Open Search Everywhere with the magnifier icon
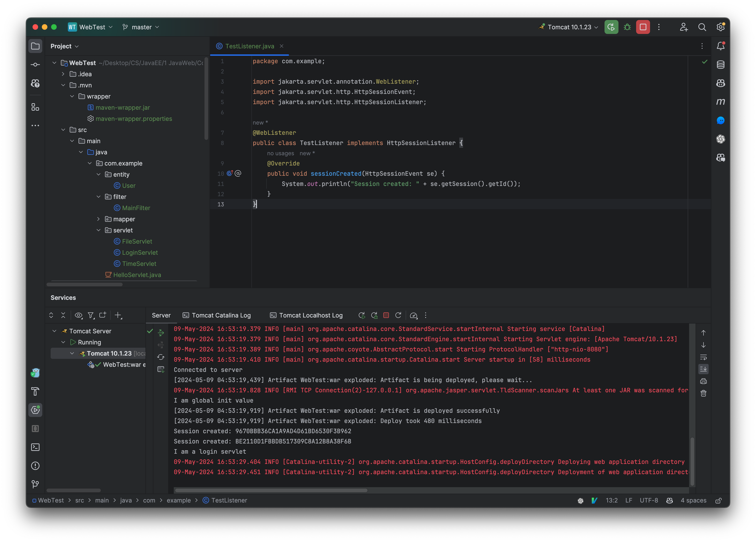The height and width of the screenshot is (542, 756). click(702, 27)
